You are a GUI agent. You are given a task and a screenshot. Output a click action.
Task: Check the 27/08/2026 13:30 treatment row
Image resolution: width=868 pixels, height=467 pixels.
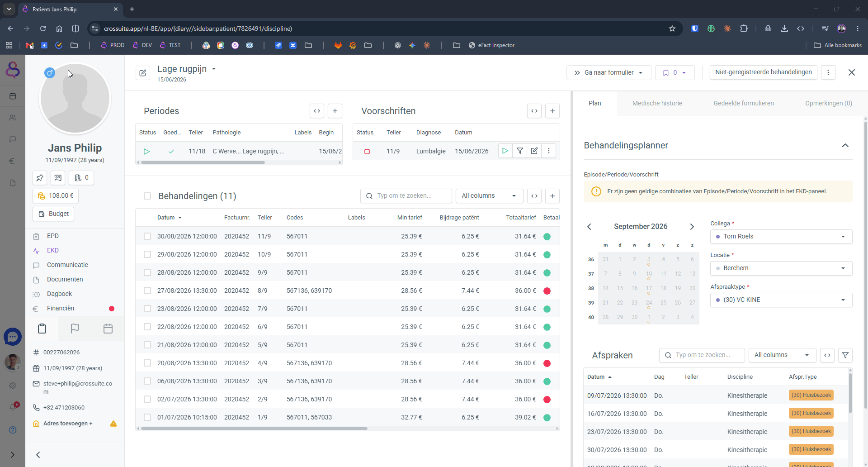point(147,291)
